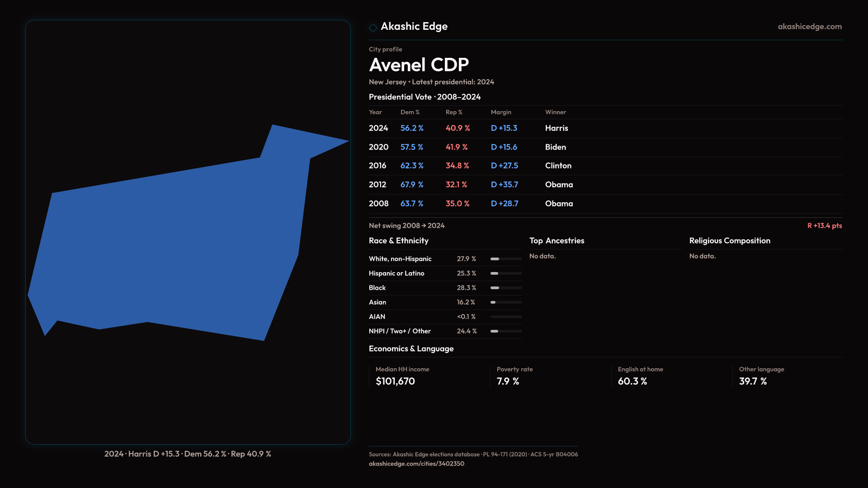
Task: Click the Religious Composition section heading
Action: 729,241
